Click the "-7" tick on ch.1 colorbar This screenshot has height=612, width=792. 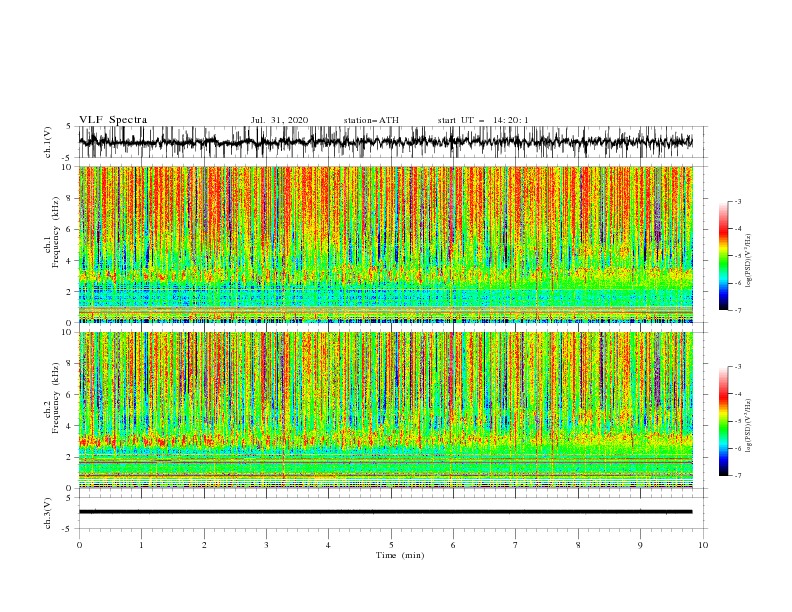point(738,310)
